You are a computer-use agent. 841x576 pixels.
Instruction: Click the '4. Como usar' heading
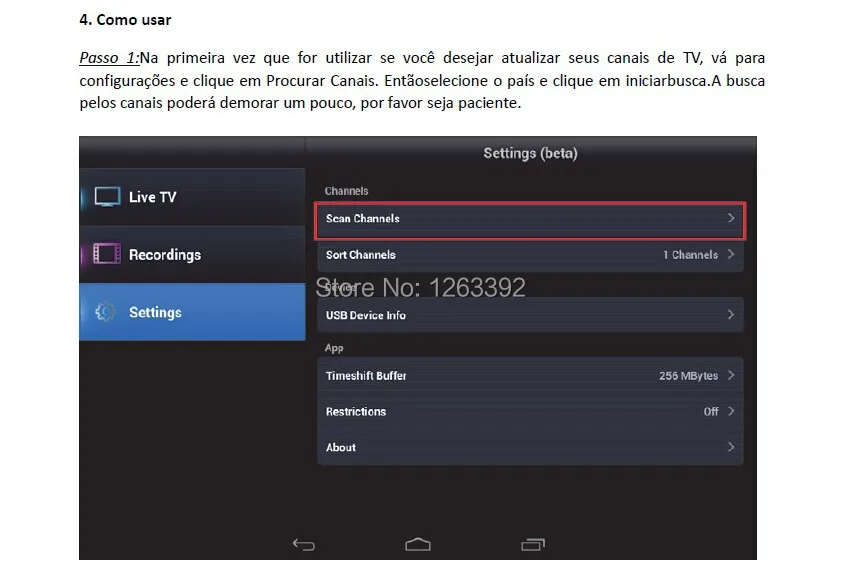(x=125, y=20)
